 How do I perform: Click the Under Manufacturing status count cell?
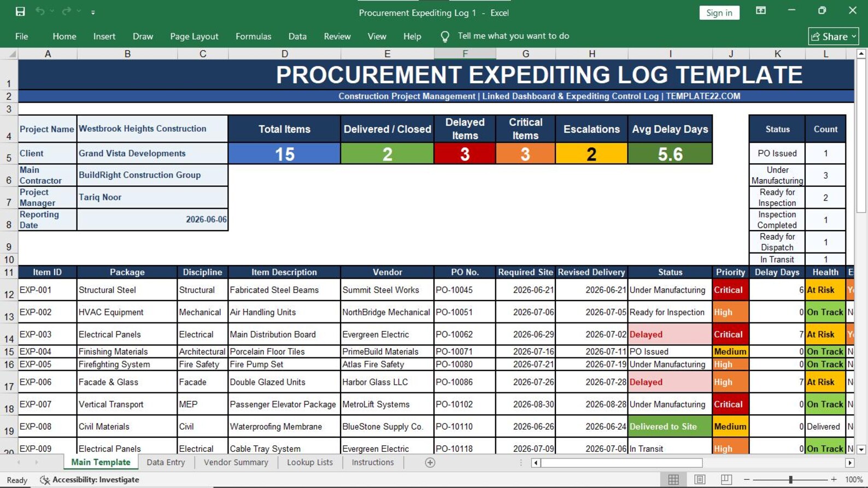pyautogui.click(x=825, y=175)
